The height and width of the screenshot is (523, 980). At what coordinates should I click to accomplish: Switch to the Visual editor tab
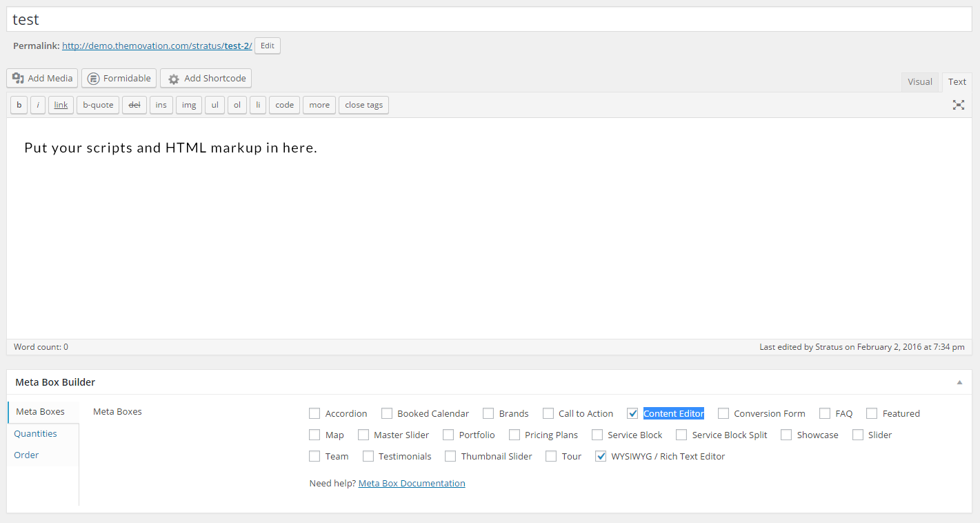coord(920,82)
